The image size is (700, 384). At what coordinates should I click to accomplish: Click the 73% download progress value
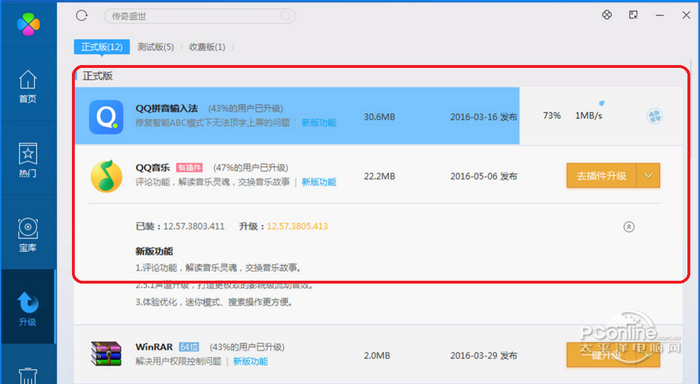[552, 116]
